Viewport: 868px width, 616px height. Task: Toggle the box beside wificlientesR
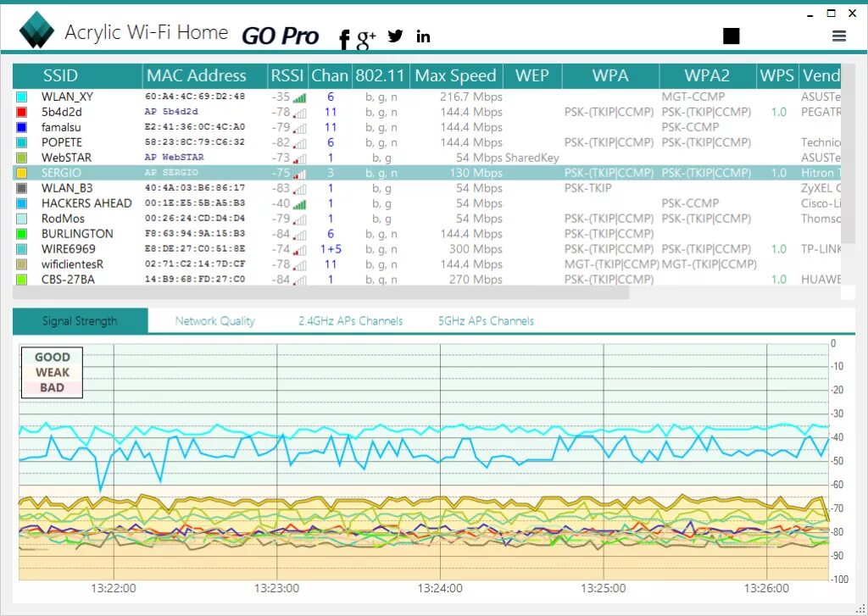(x=21, y=264)
